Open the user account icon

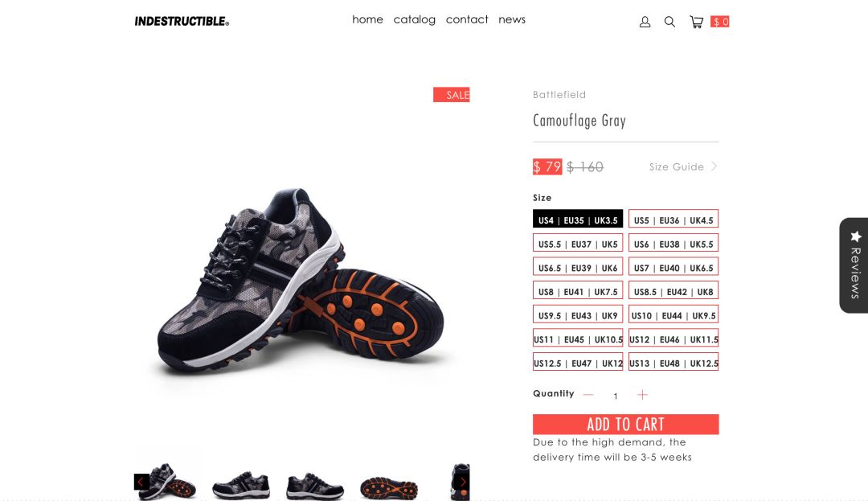tap(645, 23)
